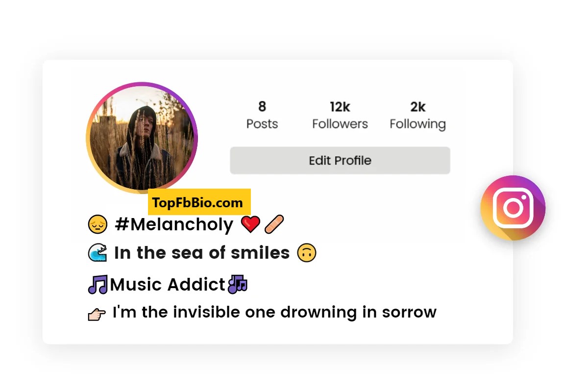Viewport: 588px width, 392px height.
Task: Select the pensive face emoji in the bio
Action: [x=98, y=224]
